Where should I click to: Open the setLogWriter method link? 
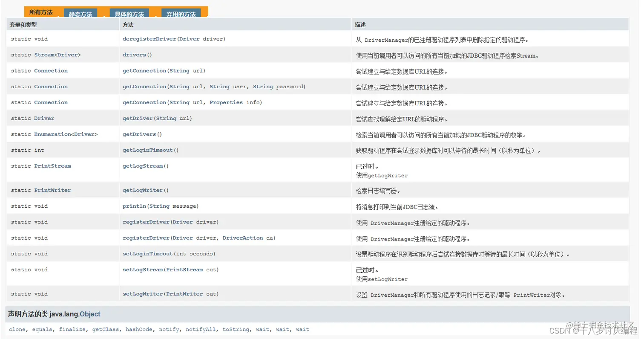(x=143, y=294)
